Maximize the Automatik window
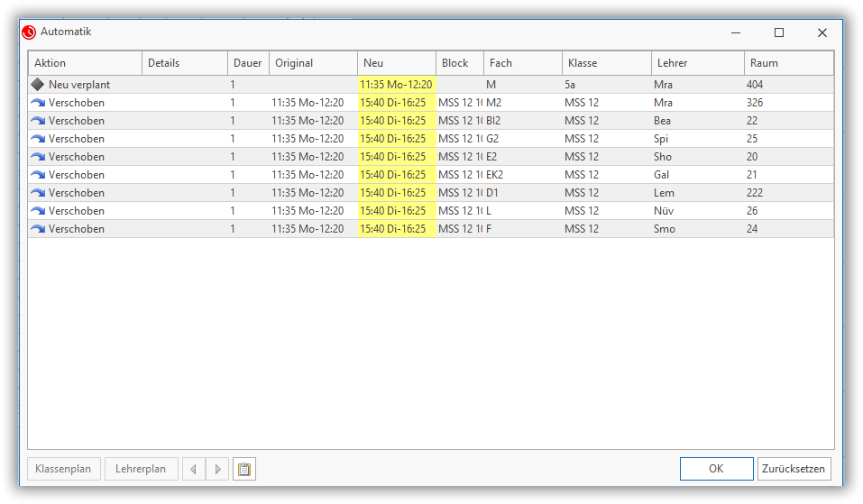The width and height of the screenshot is (863, 504). click(x=779, y=32)
